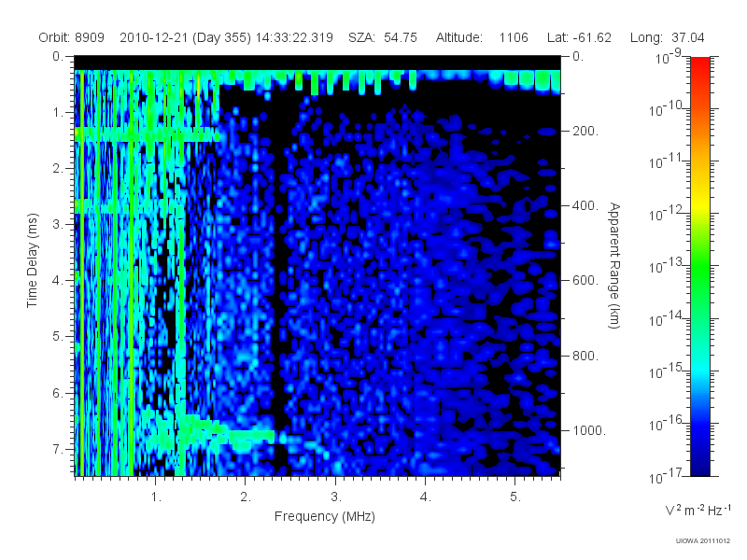747x560 pixels.
Task: Click the horizontal green band at 200 km range
Action: [x=147, y=134]
